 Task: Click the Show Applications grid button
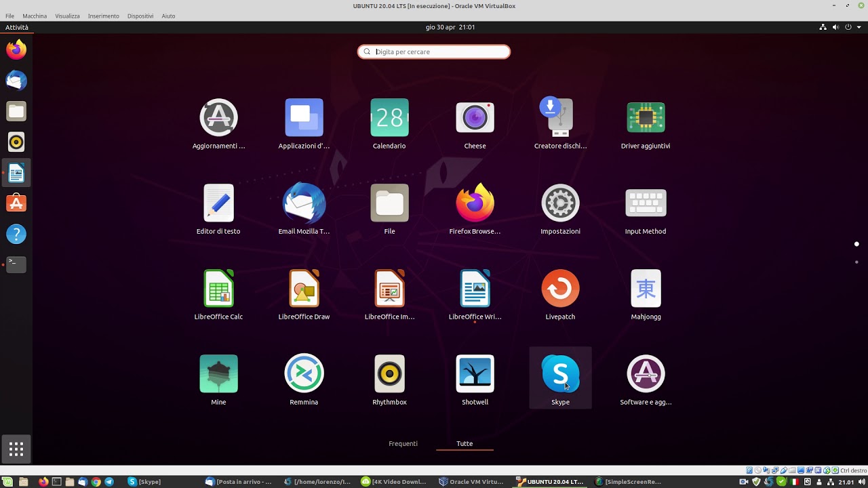click(16, 449)
